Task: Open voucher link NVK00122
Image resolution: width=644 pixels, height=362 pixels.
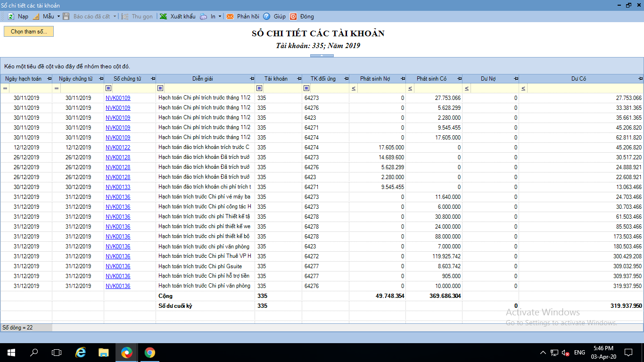Action: [x=118, y=148]
